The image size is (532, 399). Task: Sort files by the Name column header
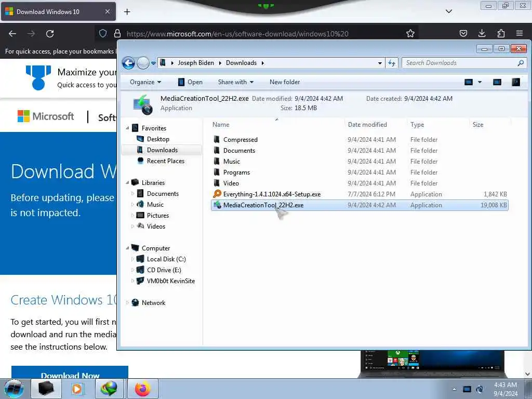pos(220,125)
